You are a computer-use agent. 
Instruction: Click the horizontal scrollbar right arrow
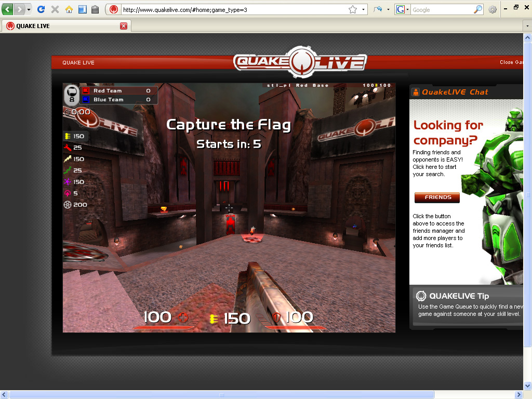point(518,395)
